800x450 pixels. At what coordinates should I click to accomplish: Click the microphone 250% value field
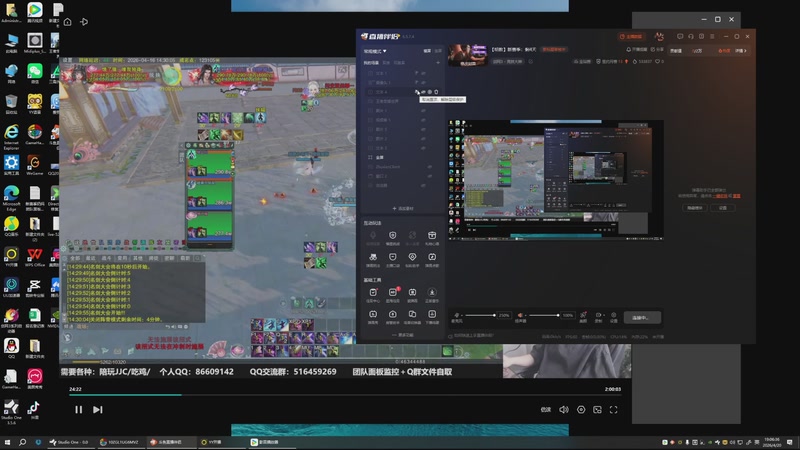504,315
